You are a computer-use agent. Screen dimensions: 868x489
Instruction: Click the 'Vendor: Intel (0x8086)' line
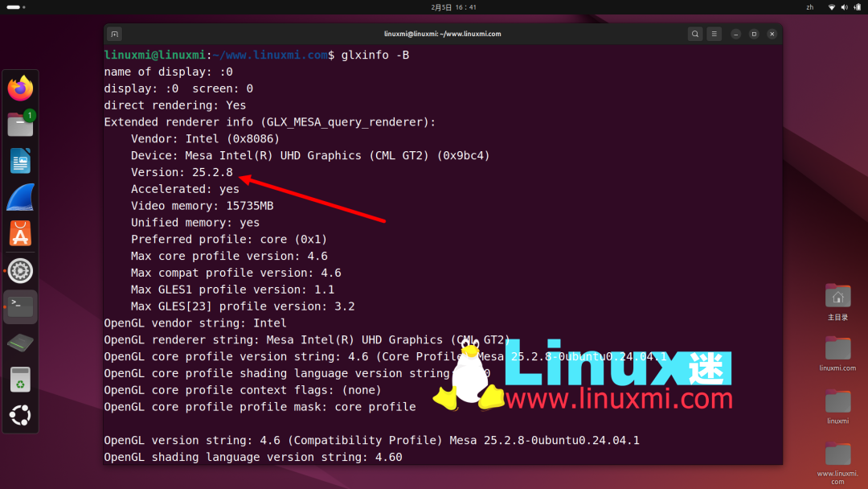[x=206, y=138]
